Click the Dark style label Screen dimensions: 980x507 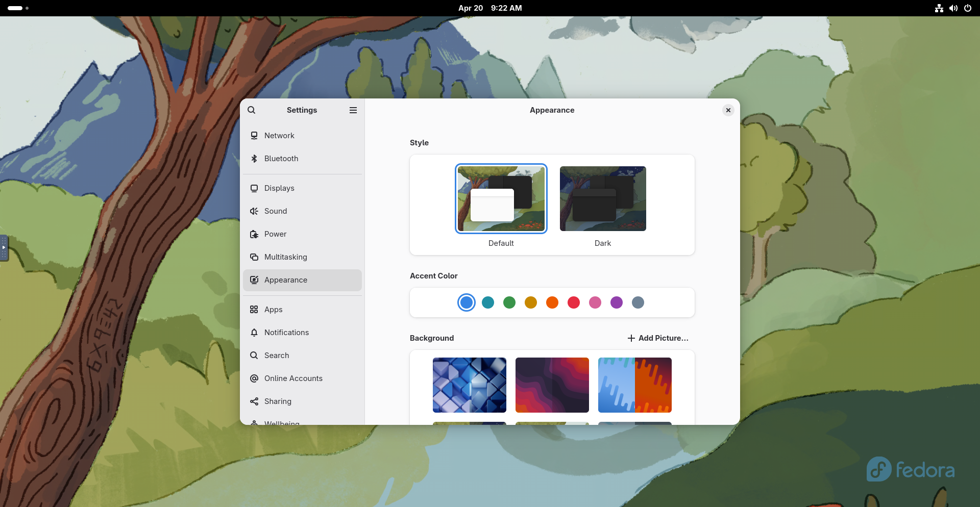pos(603,243)
